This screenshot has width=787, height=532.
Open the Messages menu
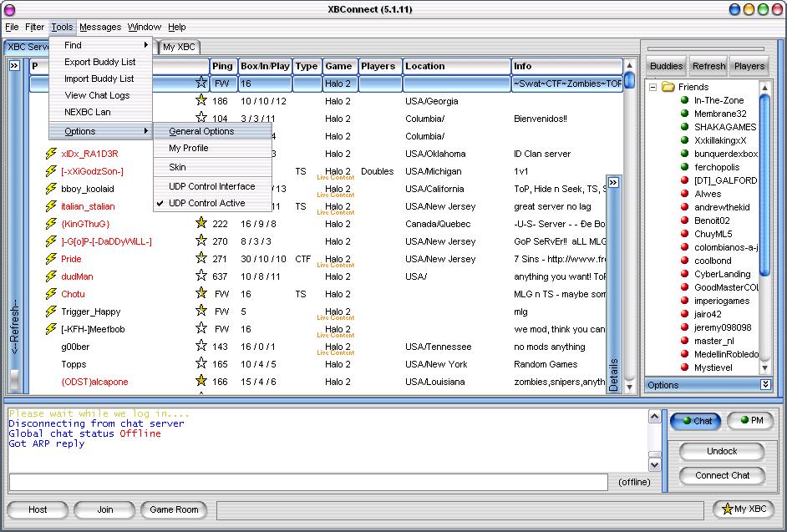(100, 27)
